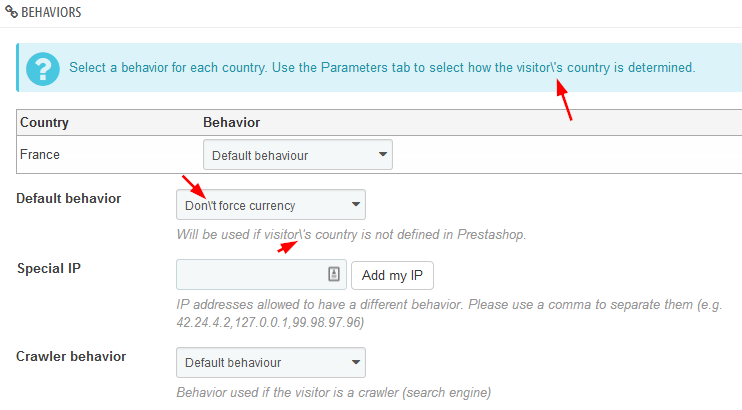Image resolution: width=742 pixels, height=410 pixels.
Task: Click the blue info message text
Action: [381, 68]
